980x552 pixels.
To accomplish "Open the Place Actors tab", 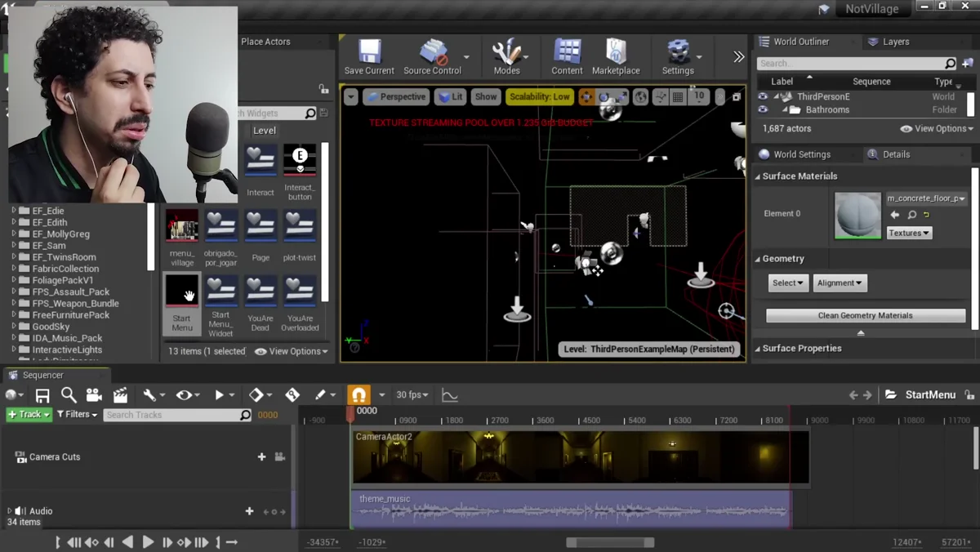I will pos(265,42).
